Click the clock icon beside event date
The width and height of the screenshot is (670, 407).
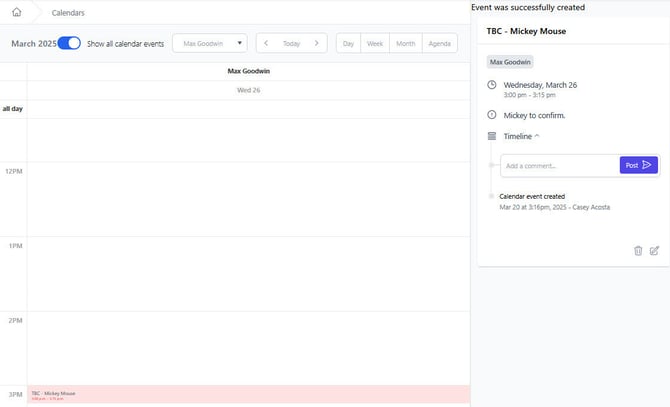click(492, 85)
